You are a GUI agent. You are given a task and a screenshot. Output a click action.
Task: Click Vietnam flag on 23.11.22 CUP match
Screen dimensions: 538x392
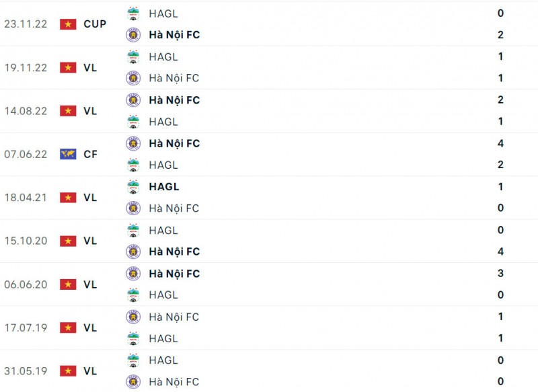pyautogui.click(x=68, y=24)
